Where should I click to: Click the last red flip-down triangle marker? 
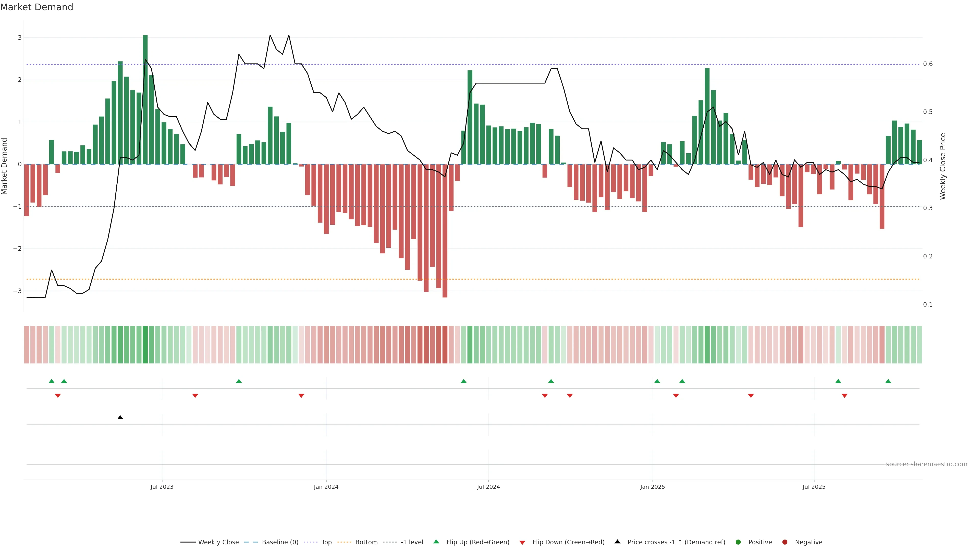point(844,396)
